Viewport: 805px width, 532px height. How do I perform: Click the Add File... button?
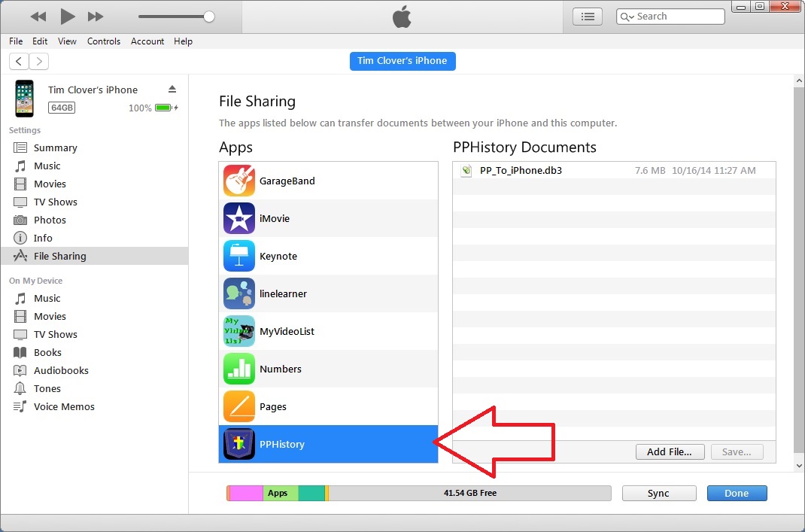pos(670,452)
